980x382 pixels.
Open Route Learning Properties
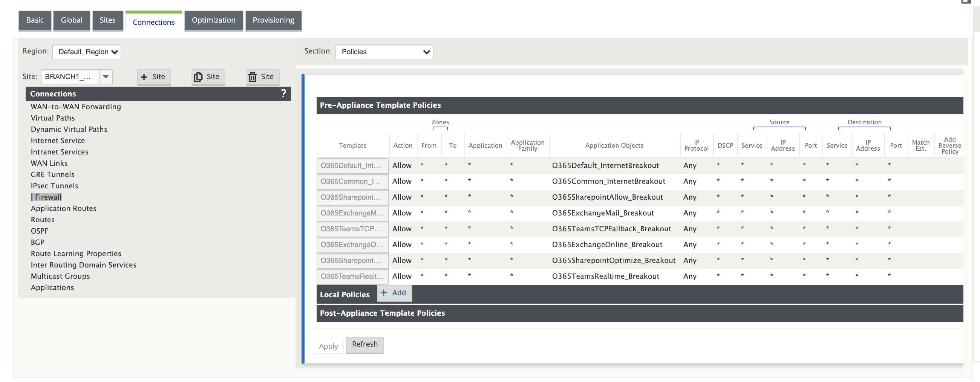click(x=76, y=254)
